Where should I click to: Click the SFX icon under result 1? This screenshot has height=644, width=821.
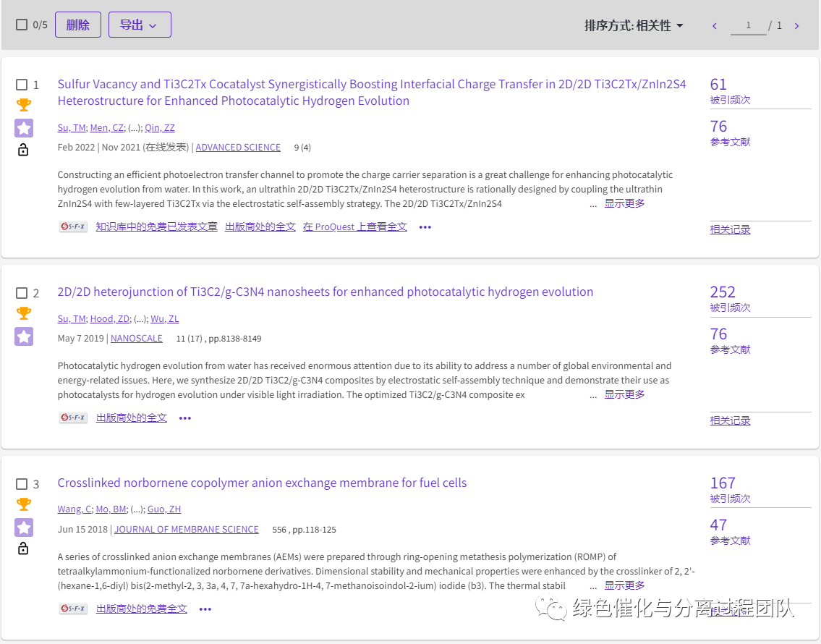point(73,226)
